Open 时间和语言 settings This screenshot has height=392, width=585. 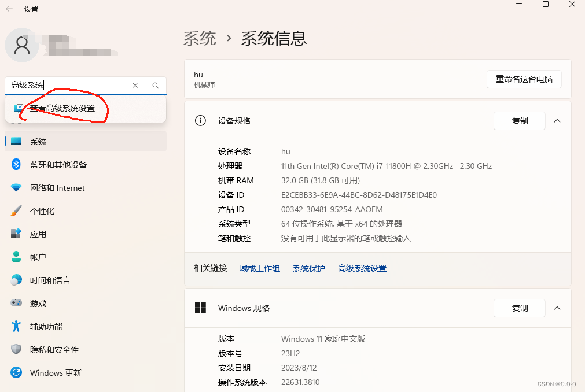pos(86,280)
